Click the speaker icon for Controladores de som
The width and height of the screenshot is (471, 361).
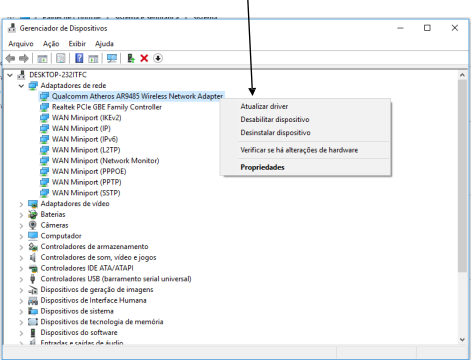tap(33, 257)
